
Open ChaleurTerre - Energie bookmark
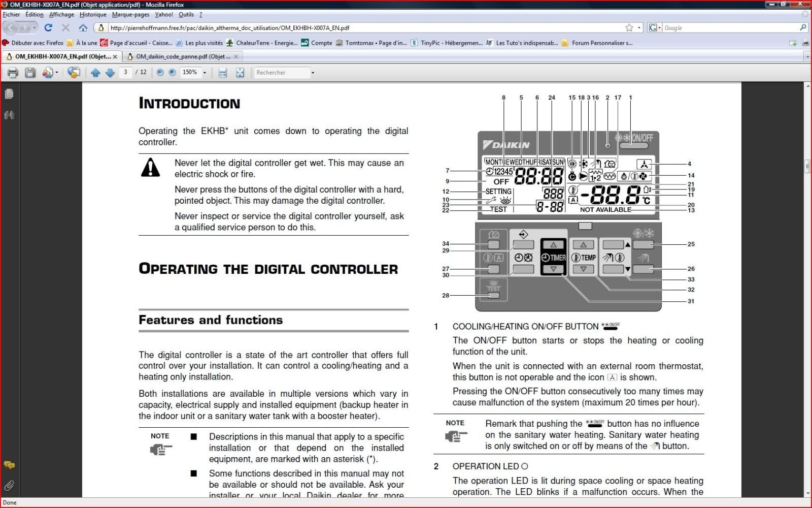262,43
